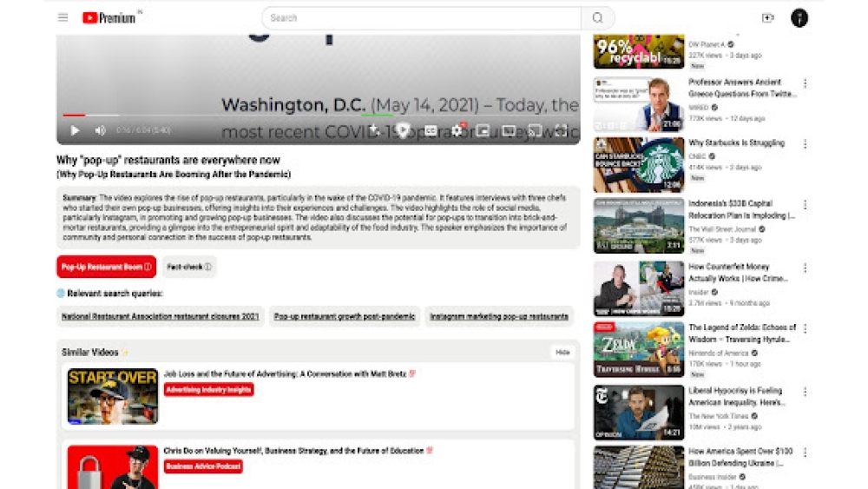Open the account avatar menu
Viewport: 868px width, 489px height.
[799, 17]
